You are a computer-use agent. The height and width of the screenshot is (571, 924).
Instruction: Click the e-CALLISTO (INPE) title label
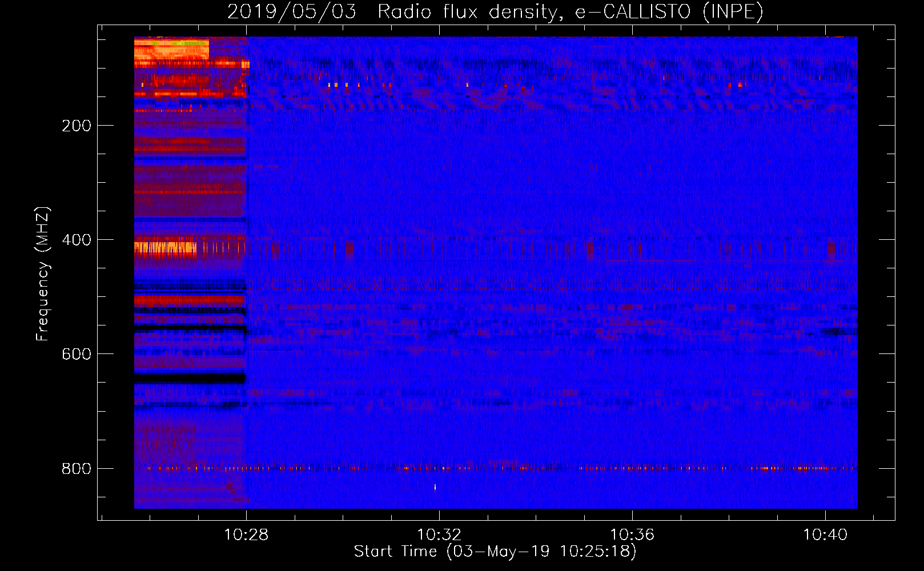click(x=669, y=11)
